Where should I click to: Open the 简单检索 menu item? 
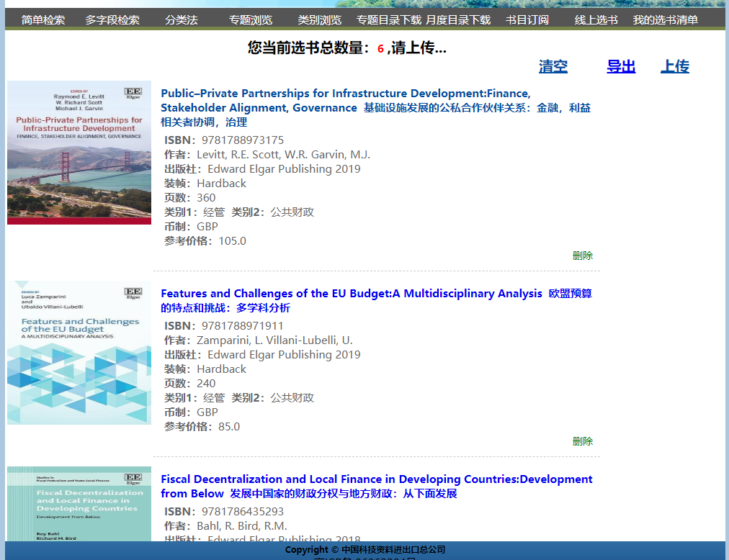(x=43, y=20)
